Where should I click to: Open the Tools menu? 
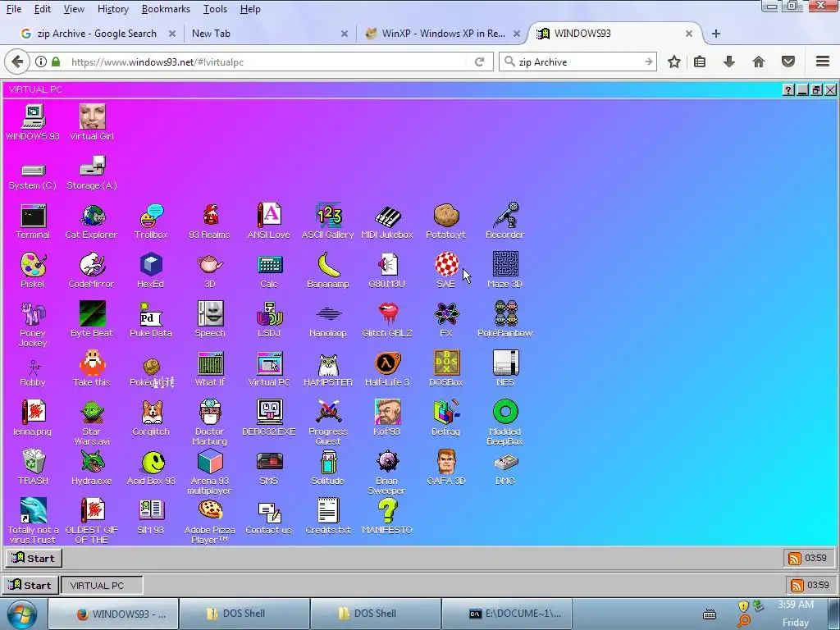pyautogui.click(x=216, y=9)
